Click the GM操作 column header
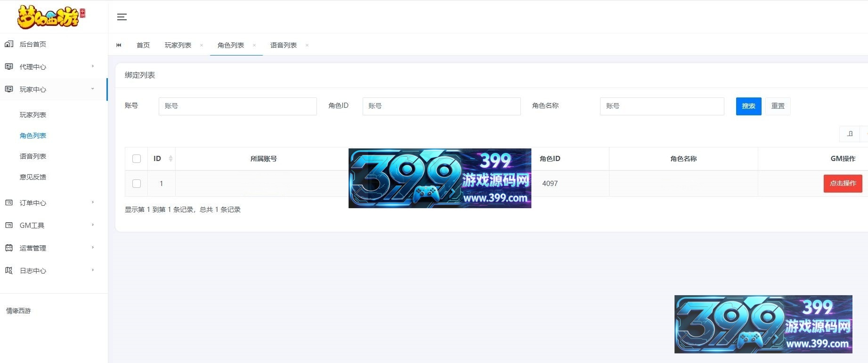The image size is (868, 363). point(843,159)
